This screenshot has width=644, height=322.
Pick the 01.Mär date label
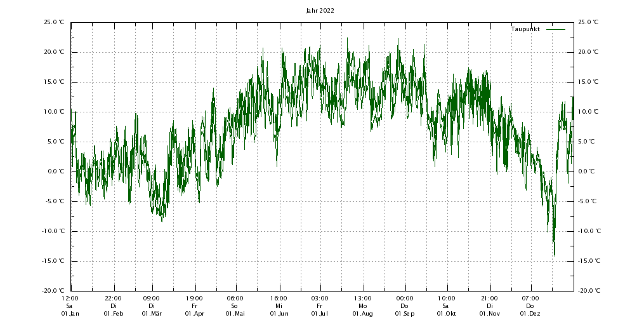click(152, 314)
